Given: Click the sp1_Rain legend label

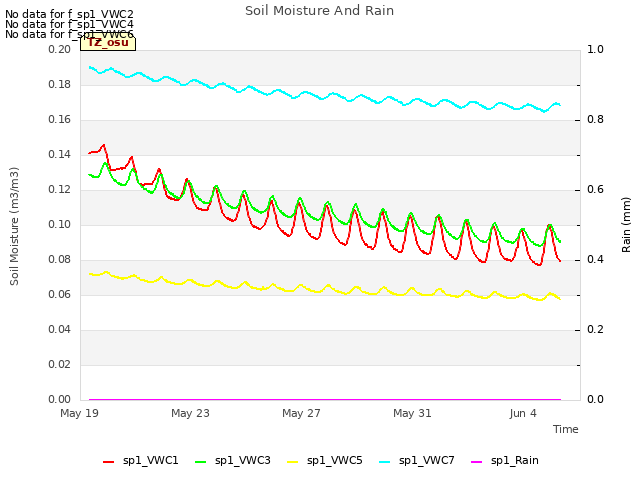Looking at the screenshot, I should (x=514, y=460).
